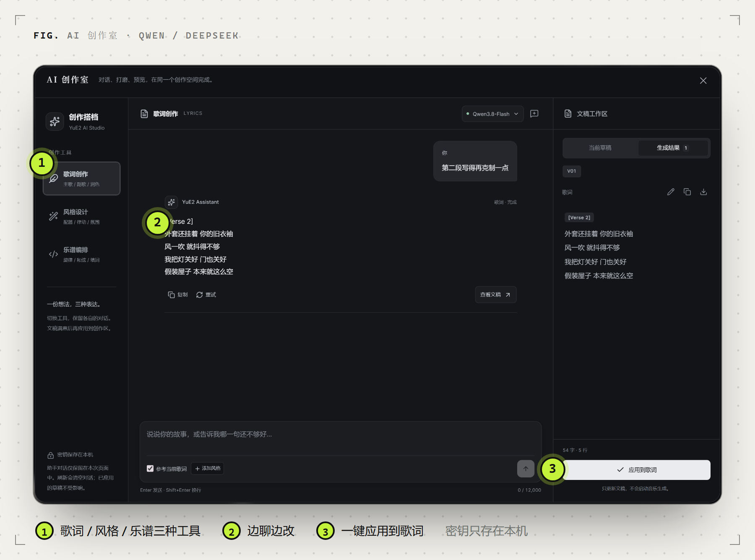Switch to the 风格设计 style tool
The height and width of the screenshot is (560, 755).
click(81, 216)
